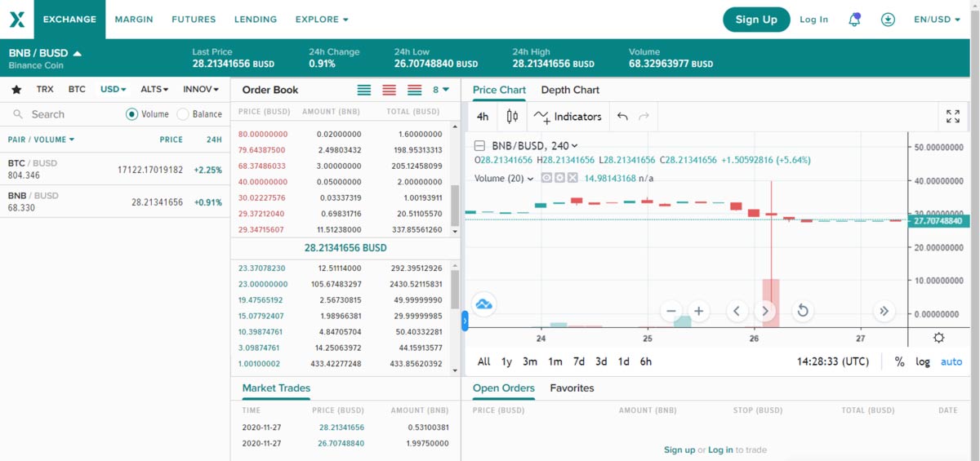Toggle percent scale mode
Screen dimensions: 980x461
(899, 361)
